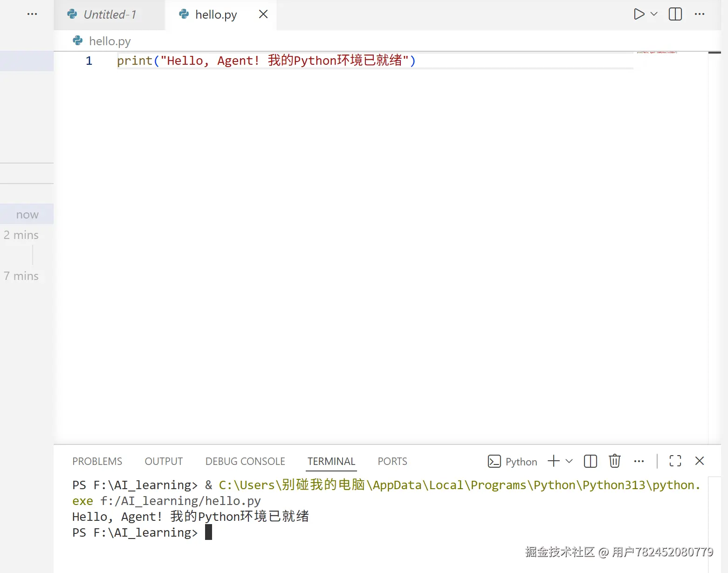Select the '2 mins' timeline entry
The width and height of the screenshot is (728, 573).
(x=21, y=235)
